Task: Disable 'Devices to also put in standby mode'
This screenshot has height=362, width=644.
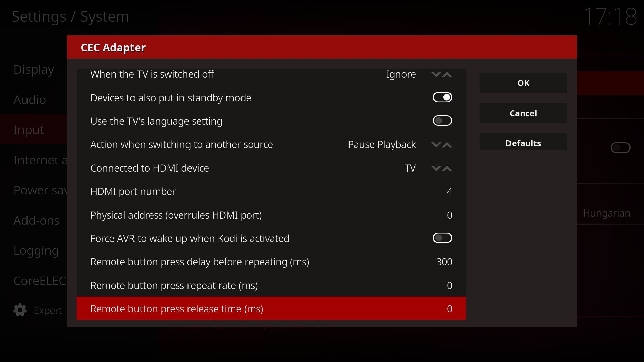Action: pos(442,97)
